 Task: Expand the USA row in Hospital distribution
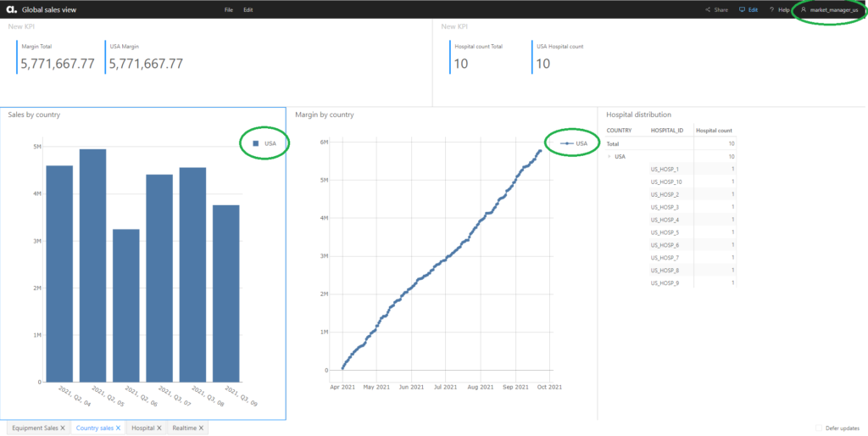[x=610, y=157]
